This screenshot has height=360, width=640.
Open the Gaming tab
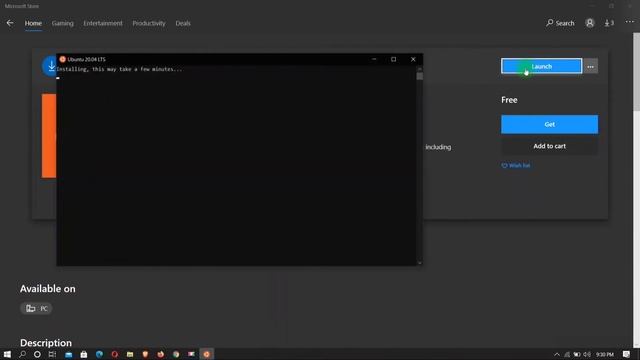click(62, 23)
